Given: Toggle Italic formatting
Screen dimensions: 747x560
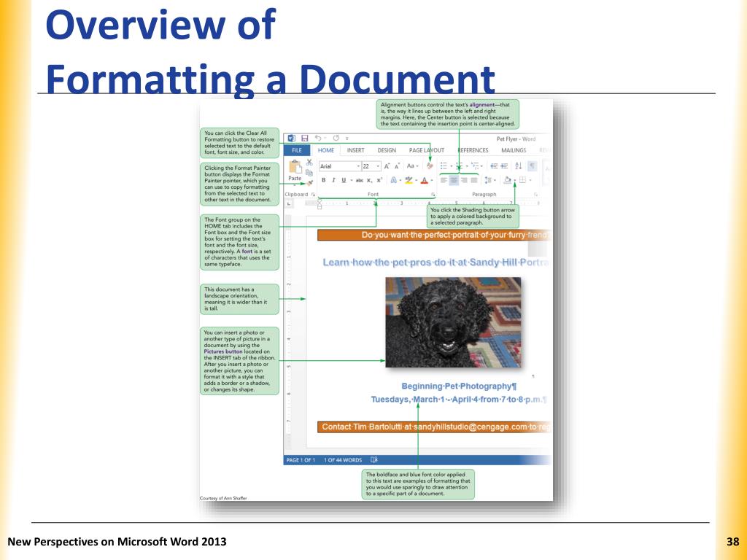Looking at the screenshot, I should pos(333,180).
